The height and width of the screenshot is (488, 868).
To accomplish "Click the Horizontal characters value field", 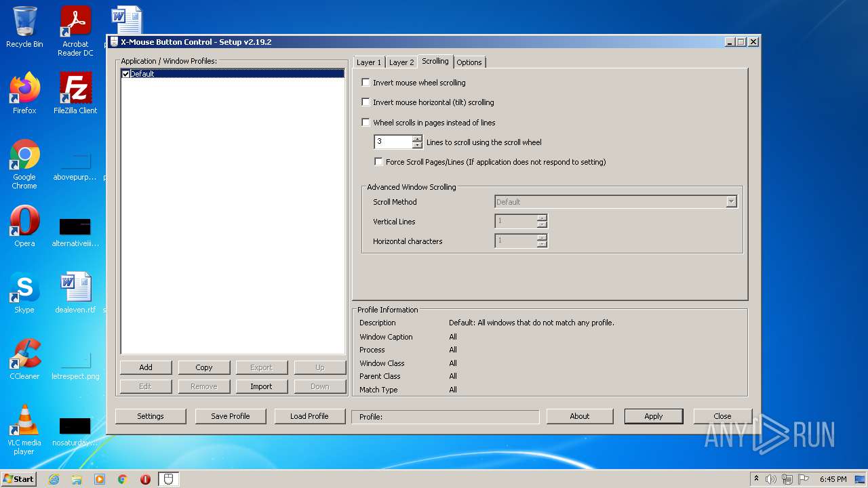I will point(516,241).
